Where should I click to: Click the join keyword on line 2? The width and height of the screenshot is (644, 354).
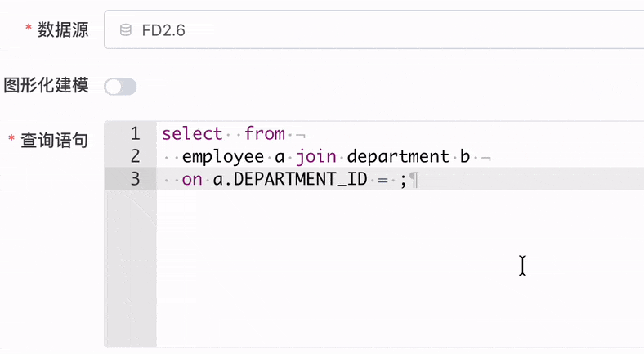pos(315,156)
